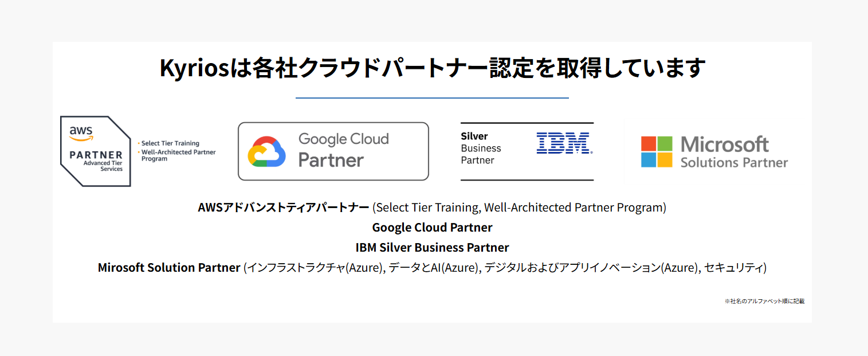Click the Kyrios cloud partner heading

432,68
